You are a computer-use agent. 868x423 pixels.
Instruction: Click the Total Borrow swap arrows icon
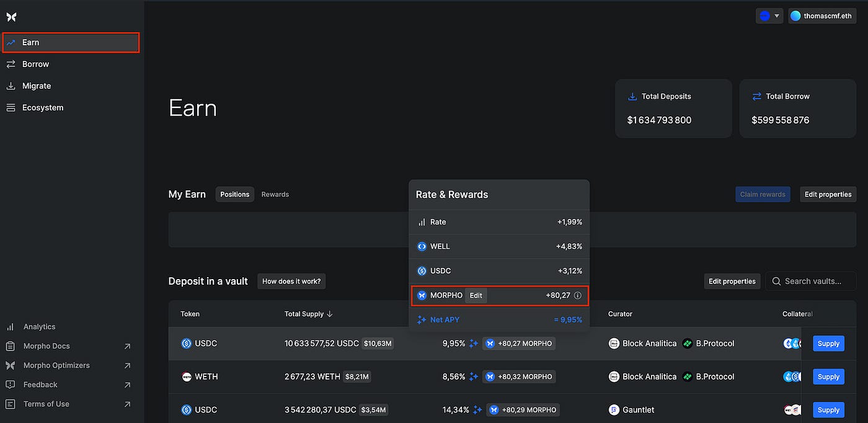pos(756,97)
